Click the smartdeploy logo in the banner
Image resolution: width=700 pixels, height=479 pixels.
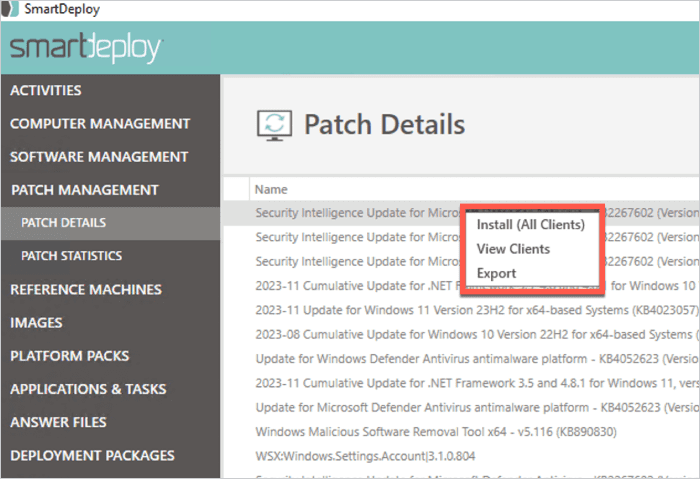pyautogui.click(x=86, y=48)
